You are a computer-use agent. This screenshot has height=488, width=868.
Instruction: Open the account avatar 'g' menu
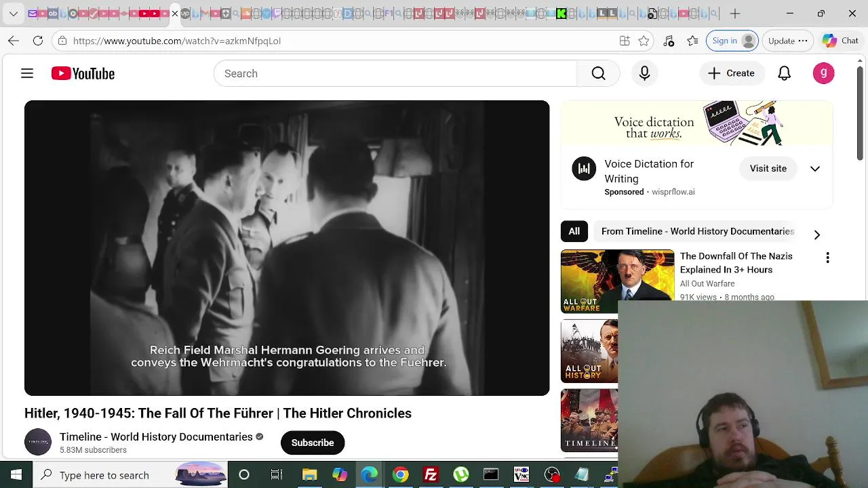[823, 73]
